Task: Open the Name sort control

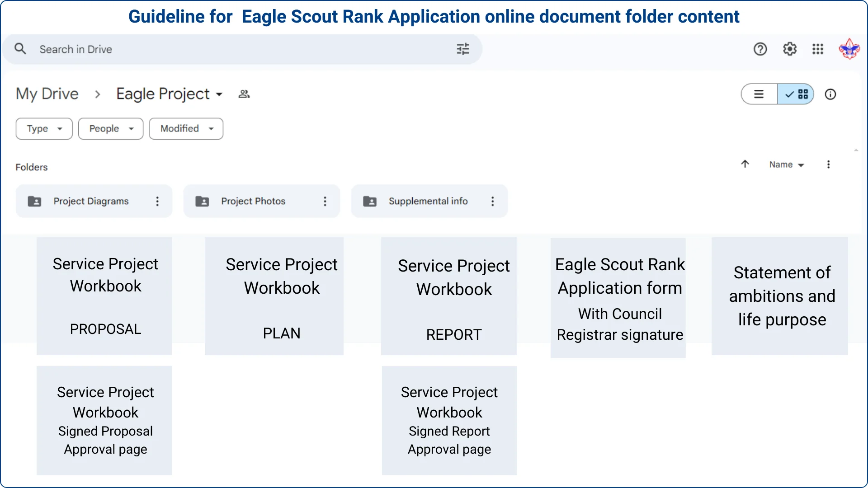Action: pos(787,164)
